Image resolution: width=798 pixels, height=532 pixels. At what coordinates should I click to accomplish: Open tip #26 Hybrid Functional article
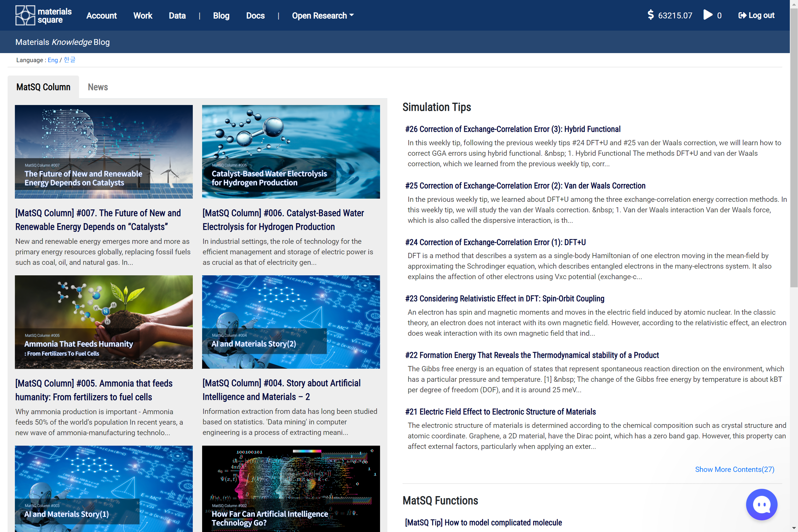point(513,129)
